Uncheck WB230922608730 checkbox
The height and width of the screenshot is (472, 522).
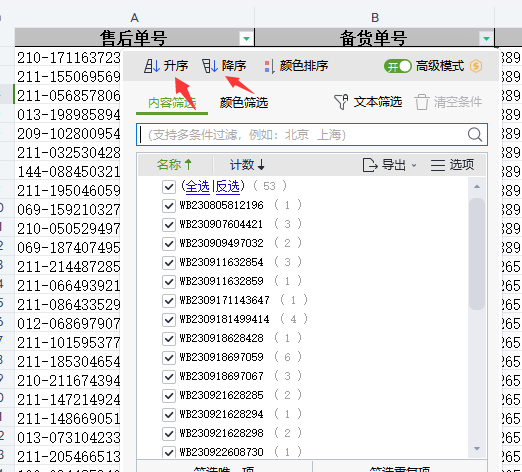tap(169, 452)
